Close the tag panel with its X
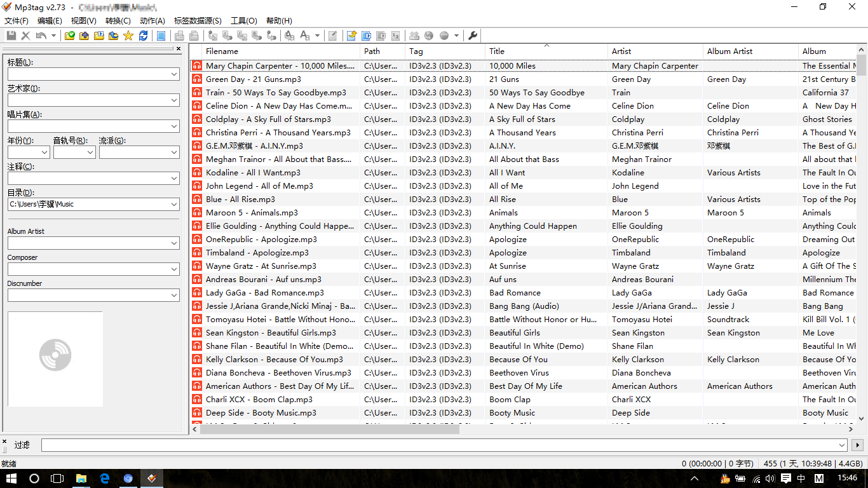 point(179,48)
